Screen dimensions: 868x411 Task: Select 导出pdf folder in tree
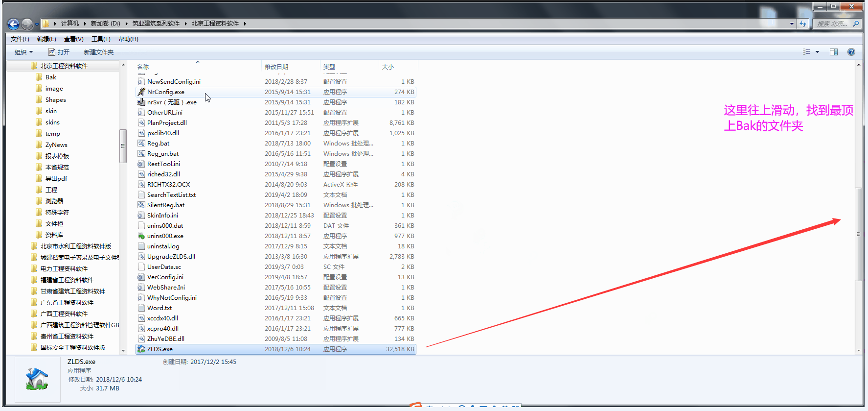(x=56, y=179)
